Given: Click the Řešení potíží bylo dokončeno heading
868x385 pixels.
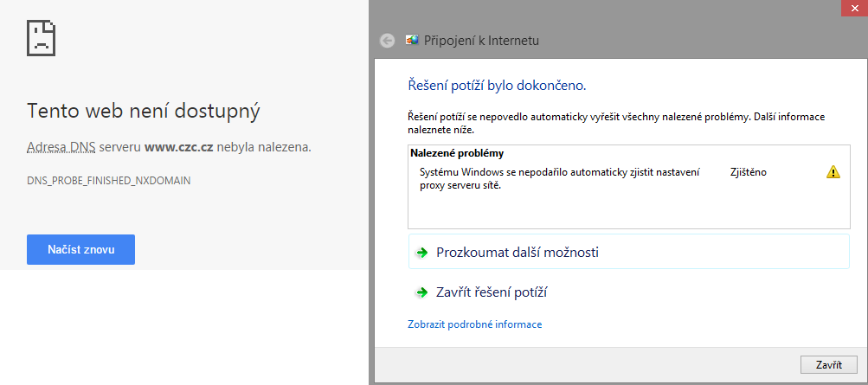Looking at the screenshot, I should 497,86.
